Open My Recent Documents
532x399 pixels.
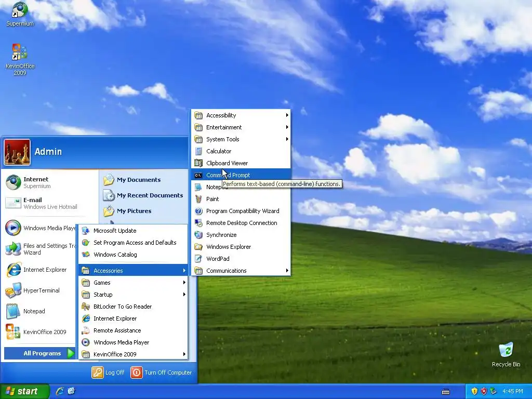point(143,195)
